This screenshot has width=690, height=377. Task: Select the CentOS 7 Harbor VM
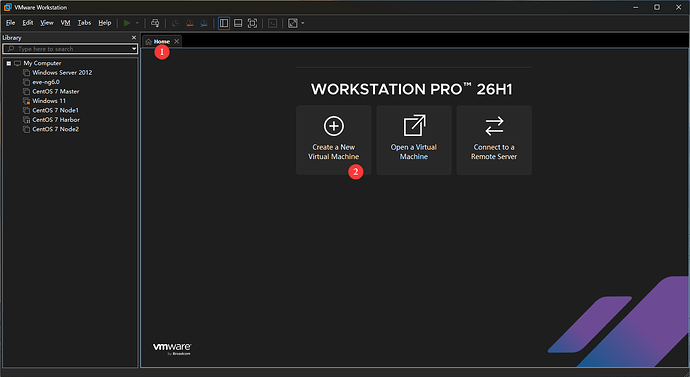pos(56,120)
